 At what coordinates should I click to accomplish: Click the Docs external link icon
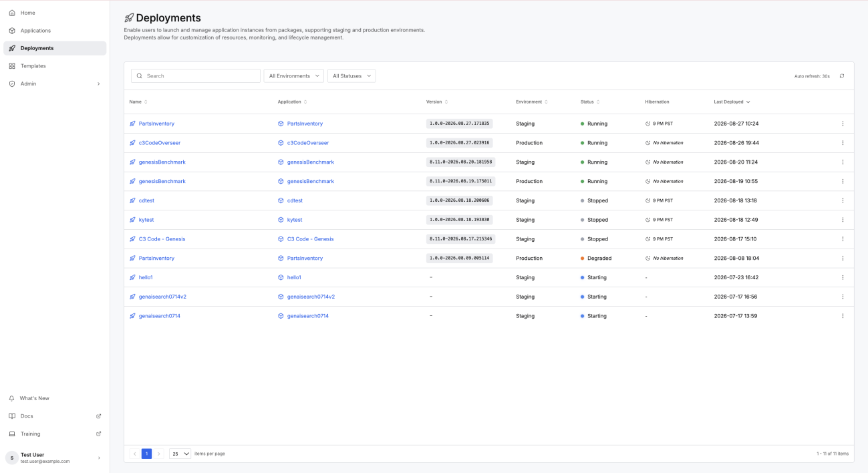pyautogui.click(x=99, y=416)
